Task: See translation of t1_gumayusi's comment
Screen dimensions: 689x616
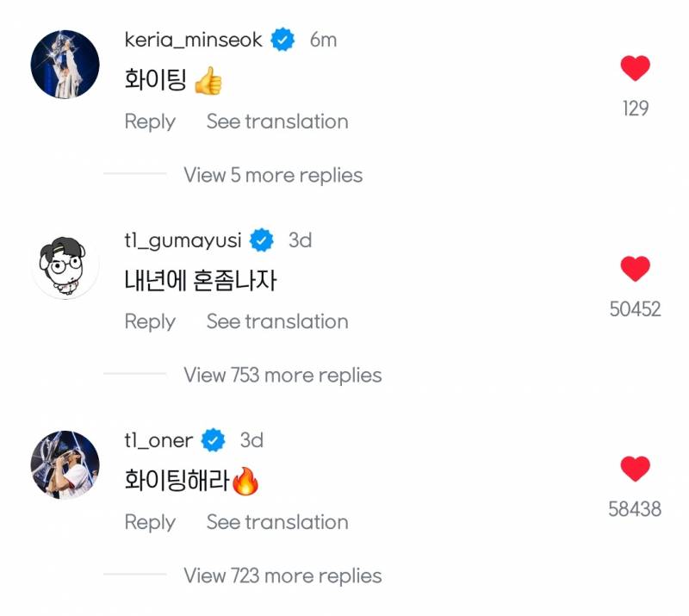Action: pos(276,321)
